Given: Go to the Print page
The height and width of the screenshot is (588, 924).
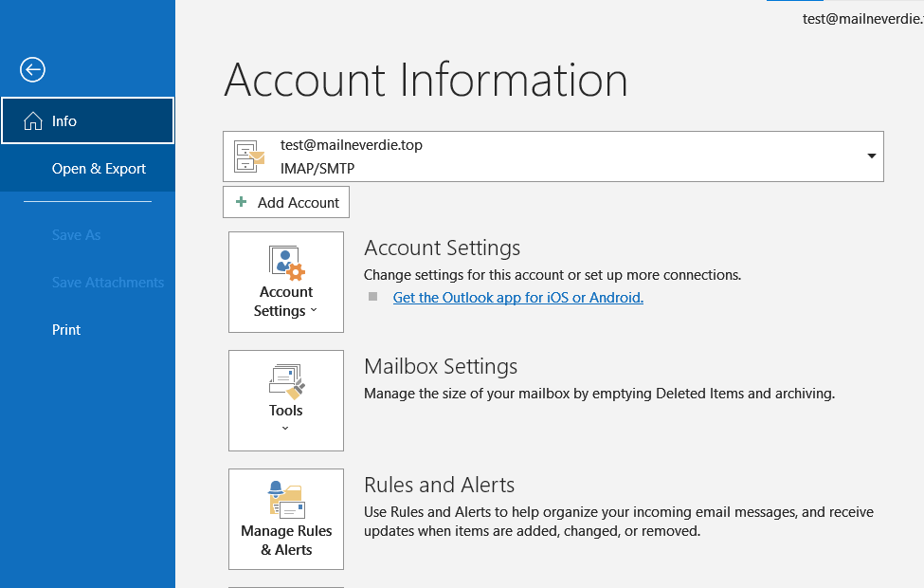Looking at the screenshot, I should [x=66, y=330].
